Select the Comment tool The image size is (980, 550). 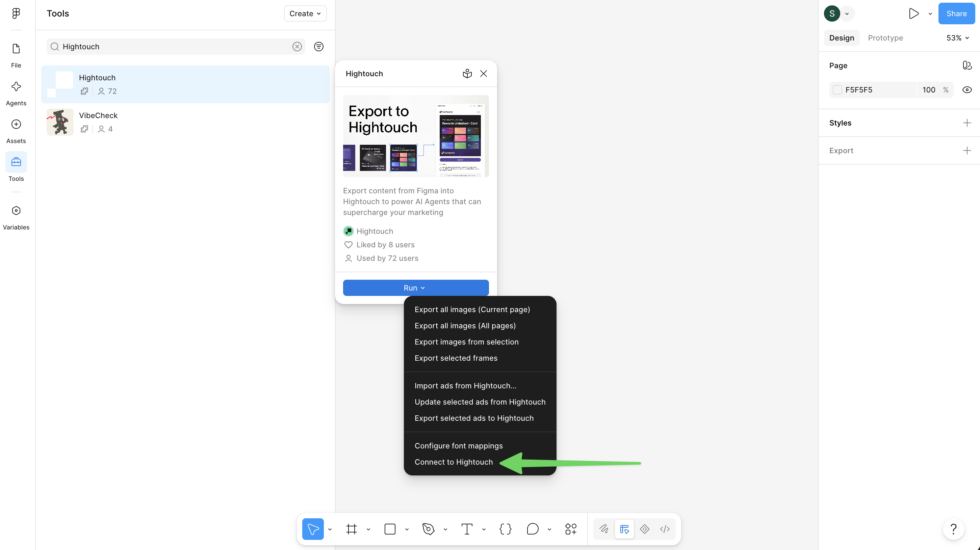533,529
